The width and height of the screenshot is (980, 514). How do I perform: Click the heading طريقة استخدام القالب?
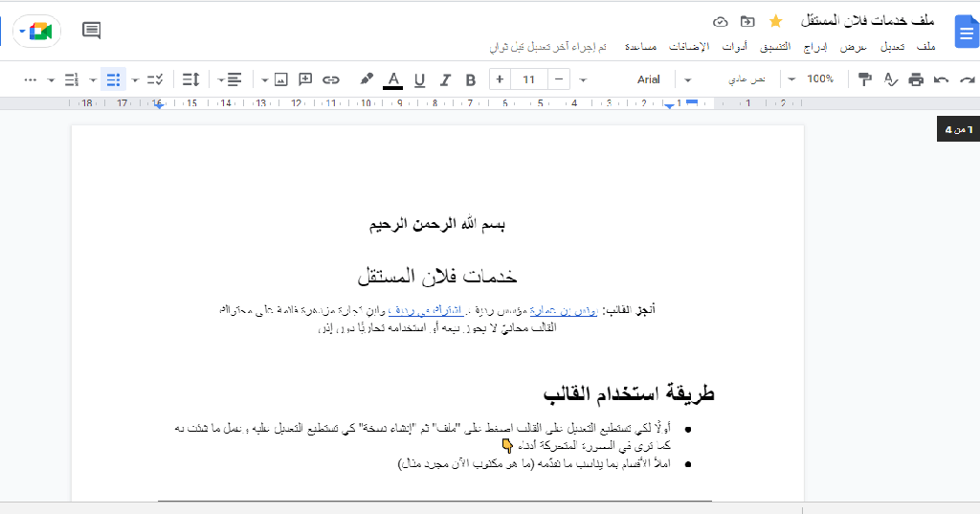629,393
